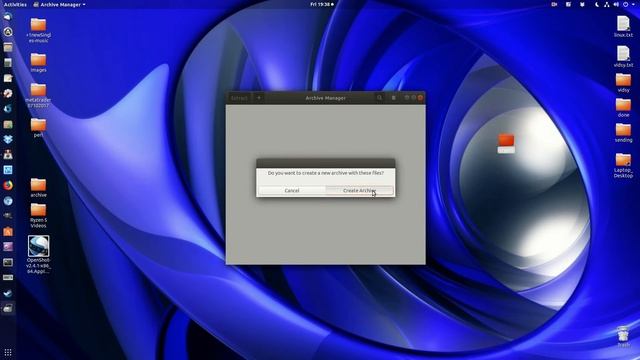Select the sending folder on desktop
The width and height of the screenshot is (640, 360).
pyautogui.click(x=623, y=133)
